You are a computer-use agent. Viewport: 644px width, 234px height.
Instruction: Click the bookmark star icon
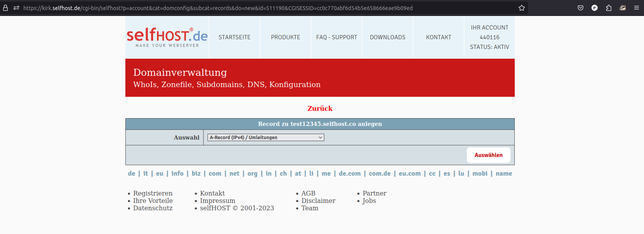click(x=522, y=8)
